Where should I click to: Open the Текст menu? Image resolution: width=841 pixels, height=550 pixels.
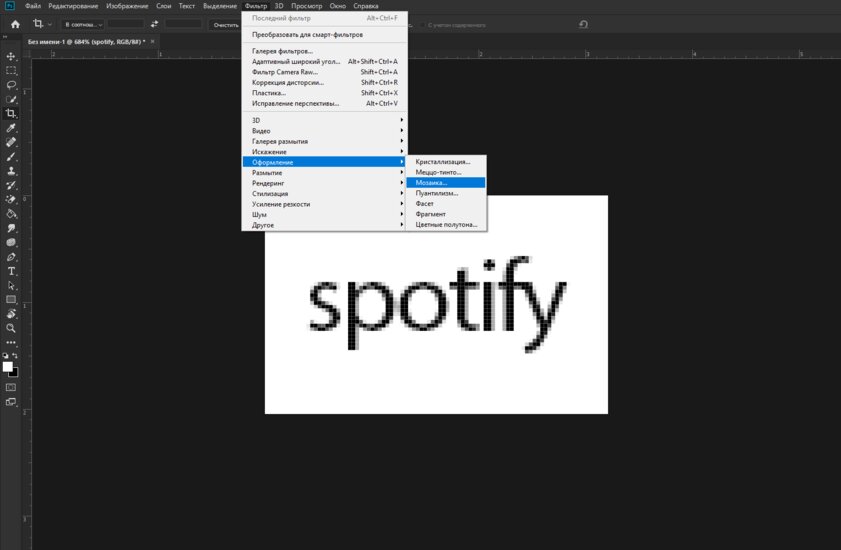pyautogui.click(x=187, y=6)
